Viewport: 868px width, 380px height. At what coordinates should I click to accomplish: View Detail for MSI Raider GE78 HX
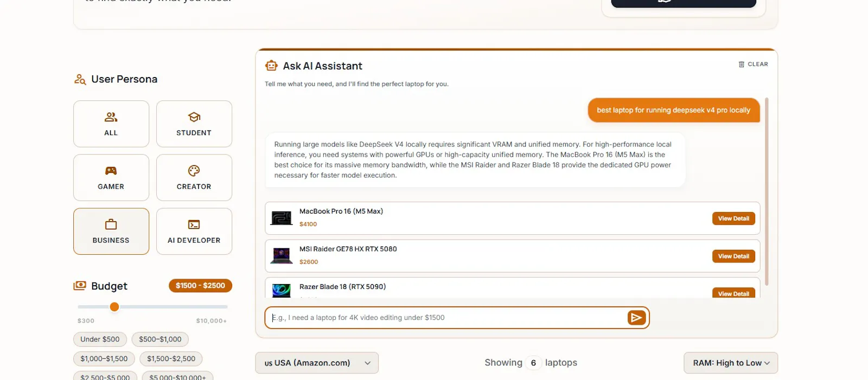point(733,256)
